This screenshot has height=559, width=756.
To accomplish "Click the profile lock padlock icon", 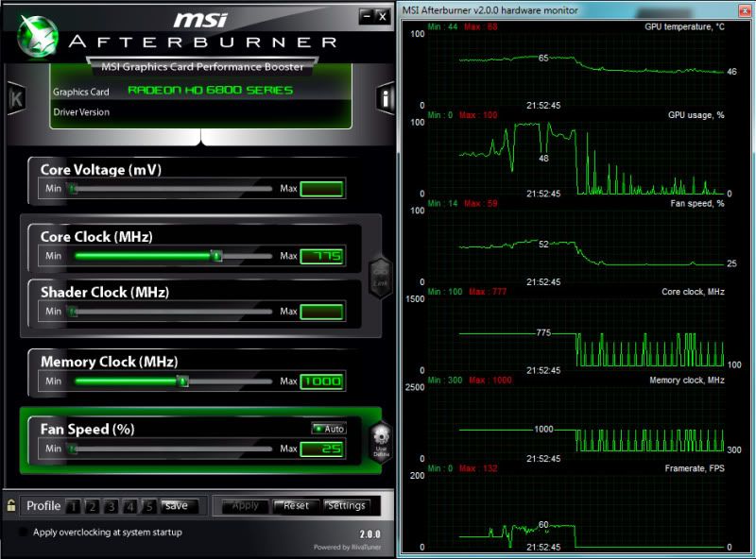I will pyautogui.click(x=10, y=505).
